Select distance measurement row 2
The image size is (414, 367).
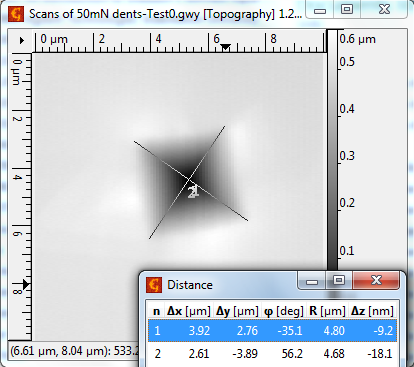coord(272,353)
